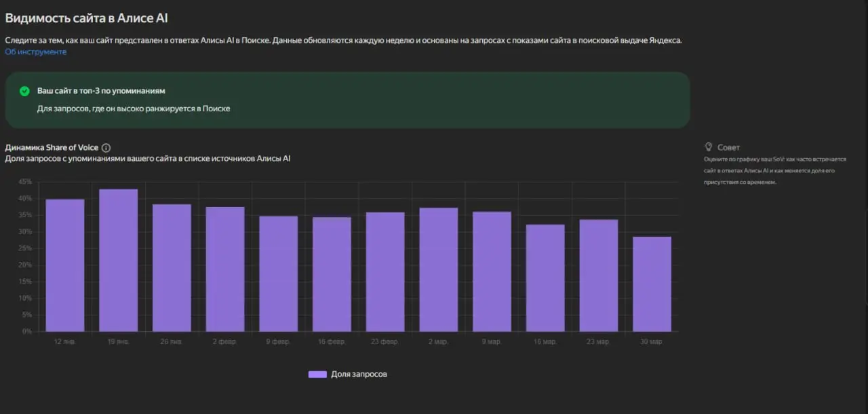This screenshot has width=868, height=414.
Task: Click the lowest bar for 30 мар.
Action: (x=652, y=284)
